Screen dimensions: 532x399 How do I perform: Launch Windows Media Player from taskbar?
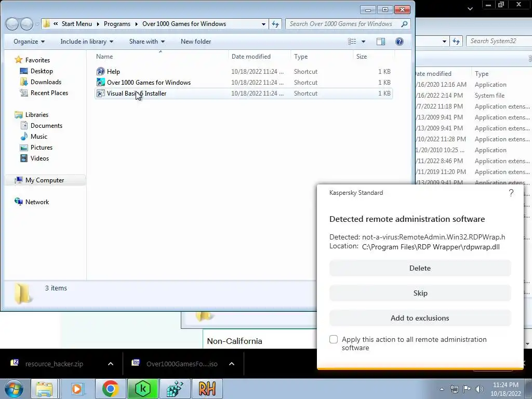point(77,389)
